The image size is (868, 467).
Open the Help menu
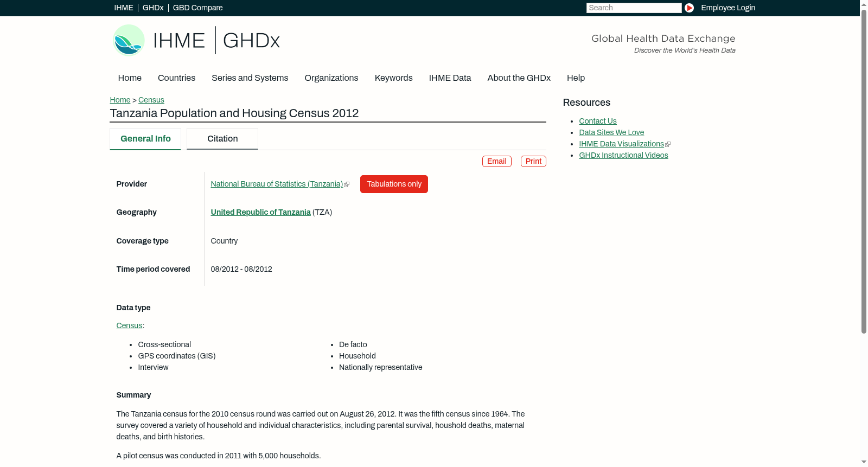click(576, 78)
